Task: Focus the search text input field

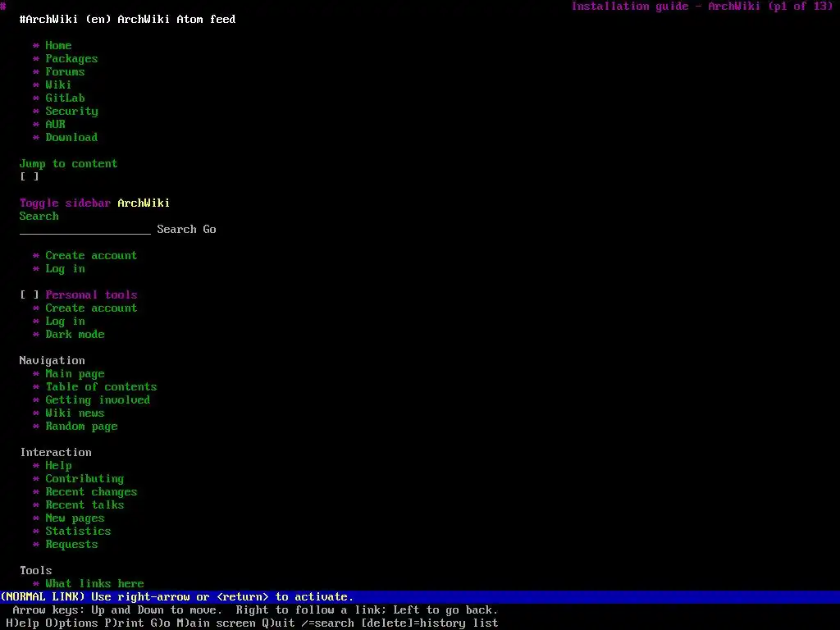Action: click(x=85, y=230)
